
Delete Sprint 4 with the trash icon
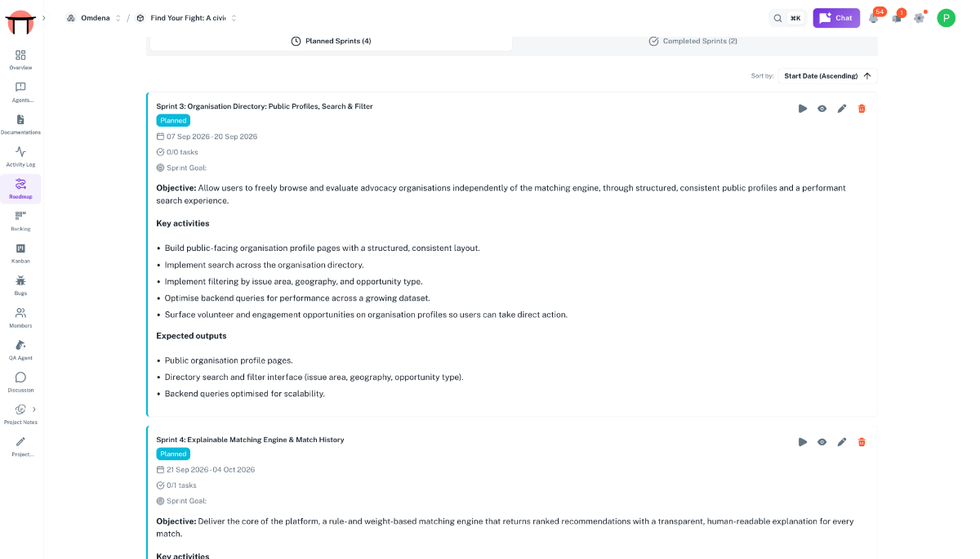tap(862, 442)
